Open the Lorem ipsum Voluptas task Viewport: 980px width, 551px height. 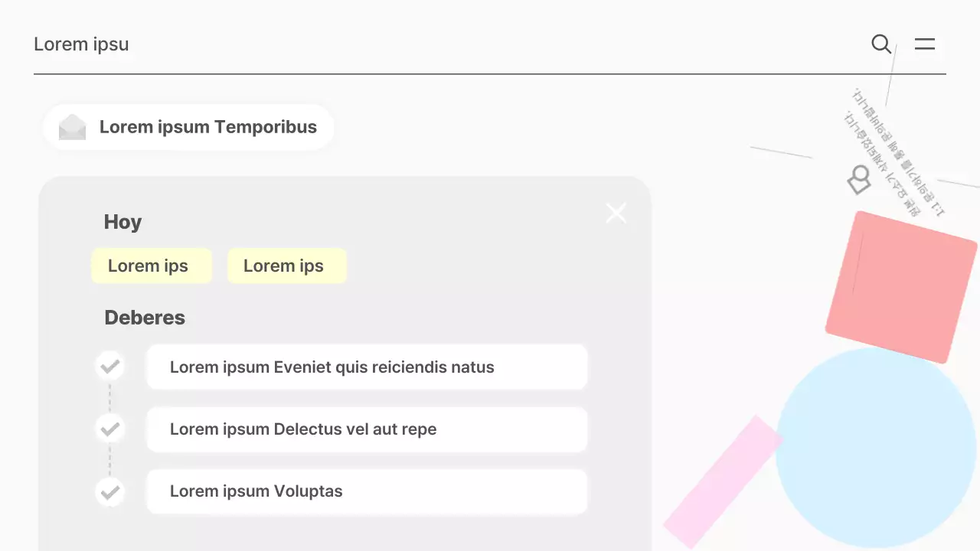(x=366, y=491)
